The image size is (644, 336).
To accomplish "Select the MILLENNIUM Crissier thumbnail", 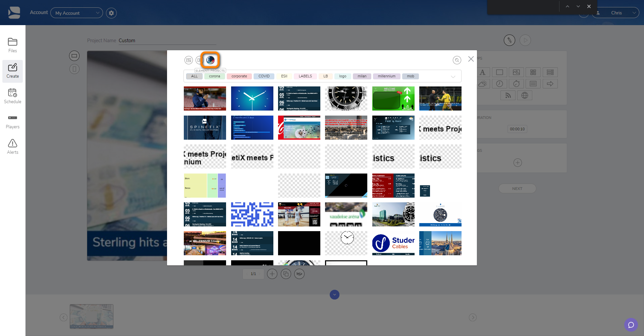I will click(205, 243).
